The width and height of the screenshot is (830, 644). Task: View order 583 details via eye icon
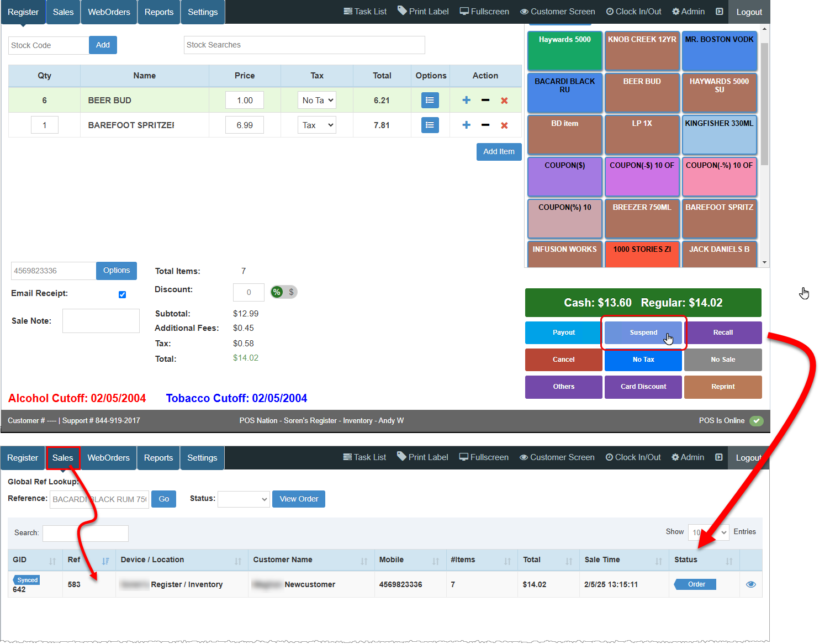(750, 584)
